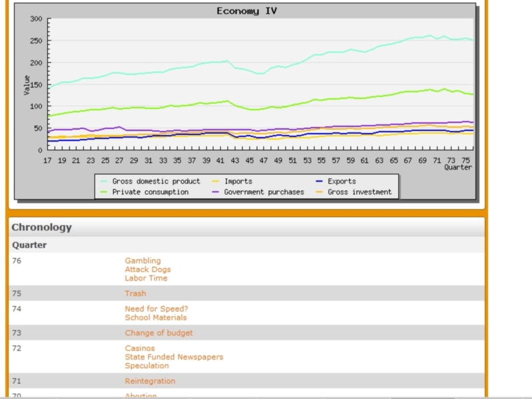This screenshot has height=399, width=532.
Task: Click the Government purchases legend swatch
Action: click(x=215, y=192)
